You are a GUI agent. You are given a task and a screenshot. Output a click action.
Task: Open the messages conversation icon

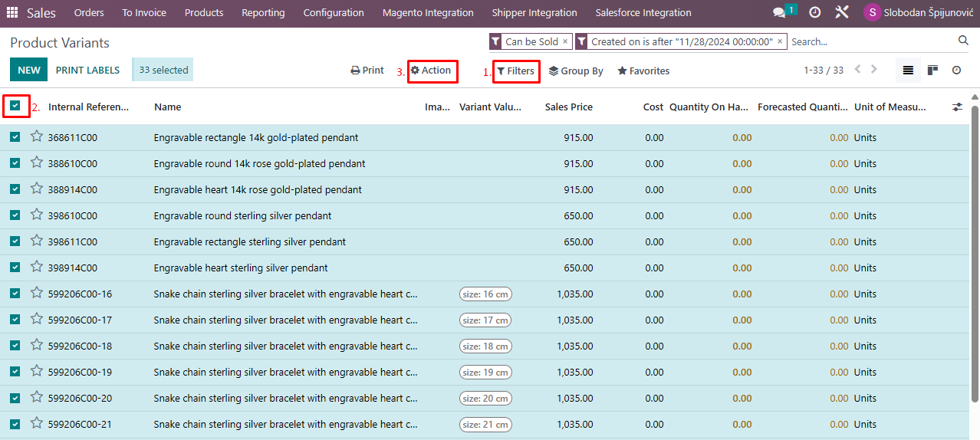click(781, 12)
